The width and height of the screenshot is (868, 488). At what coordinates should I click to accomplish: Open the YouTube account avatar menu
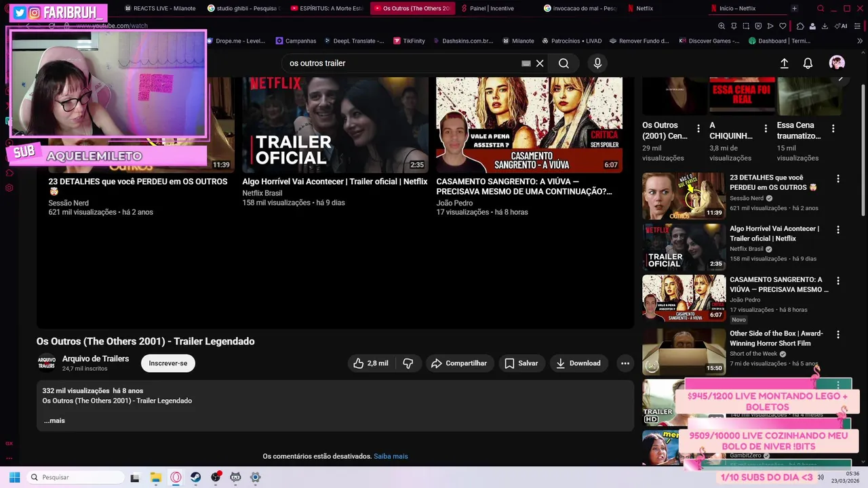837,63
